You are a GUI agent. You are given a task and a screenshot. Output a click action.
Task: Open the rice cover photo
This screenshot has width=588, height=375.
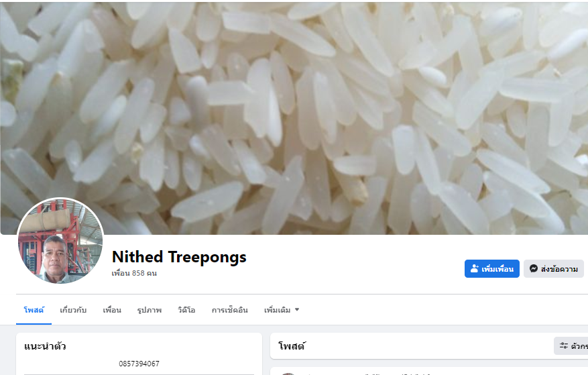click(294, 118)
